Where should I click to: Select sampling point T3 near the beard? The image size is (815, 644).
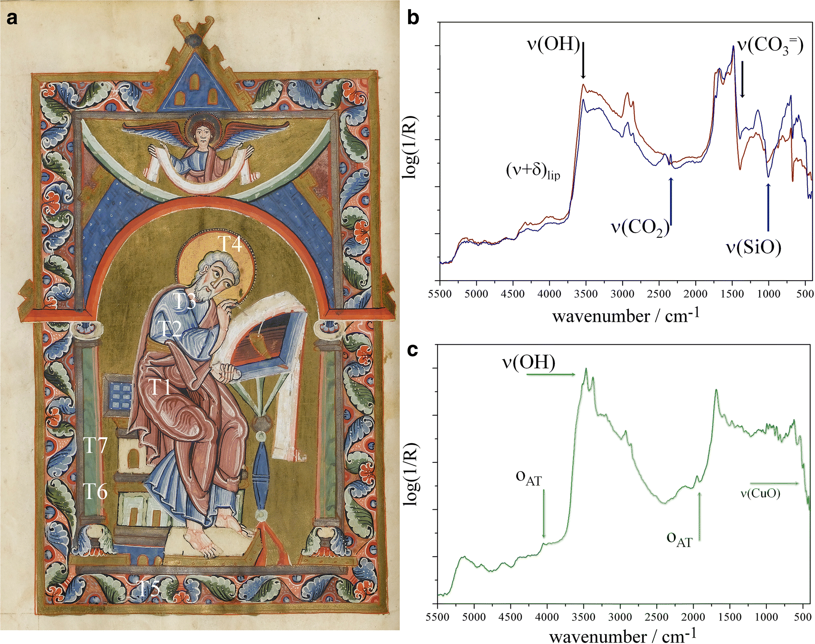click(184, 301)
